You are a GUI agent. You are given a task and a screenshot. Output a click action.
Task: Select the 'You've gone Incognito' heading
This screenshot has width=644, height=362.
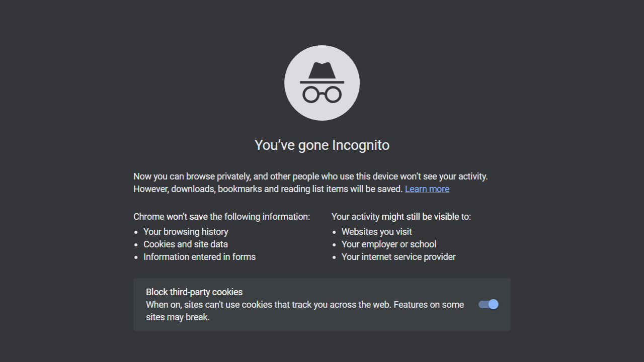click(322, 145)
